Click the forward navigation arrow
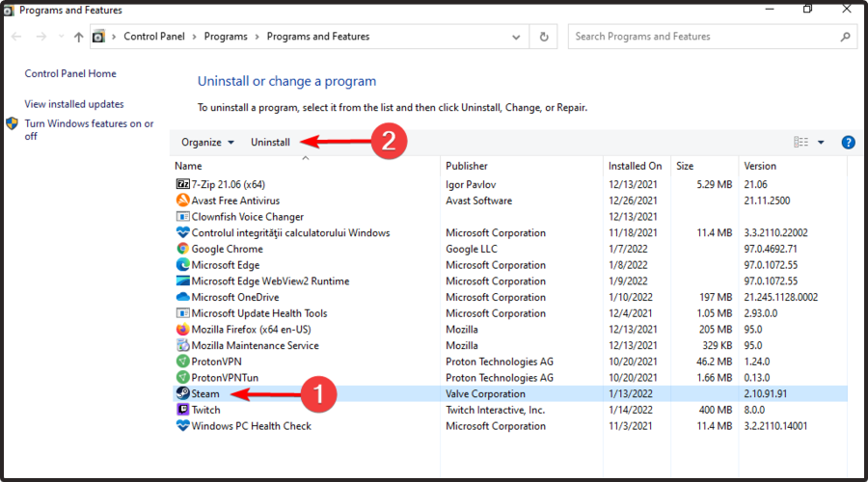 (x=41, y=37)
